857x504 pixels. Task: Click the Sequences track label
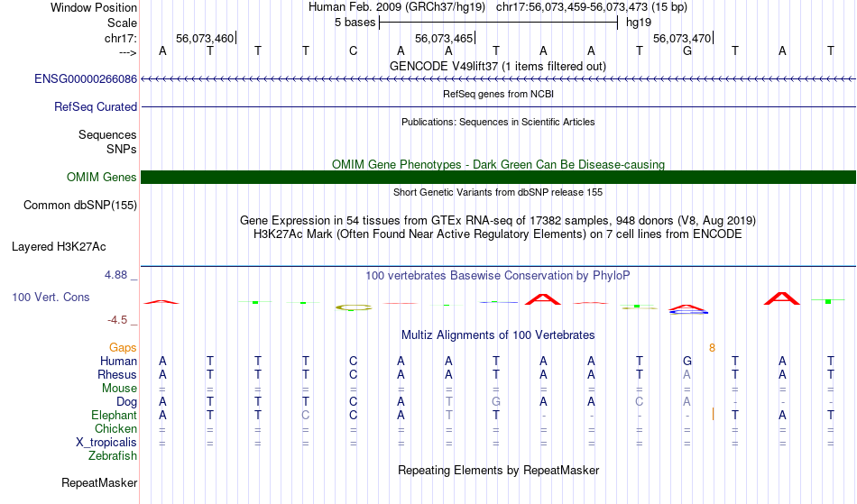click(107, 135)
